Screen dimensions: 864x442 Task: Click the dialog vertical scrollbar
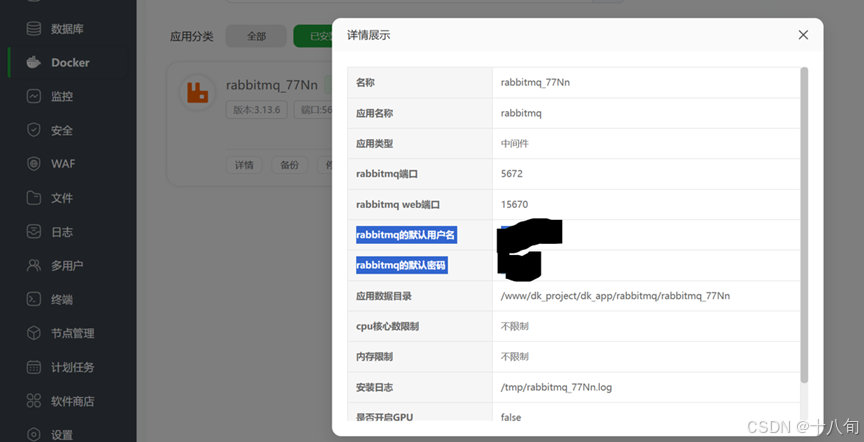[x=804, y=225]
